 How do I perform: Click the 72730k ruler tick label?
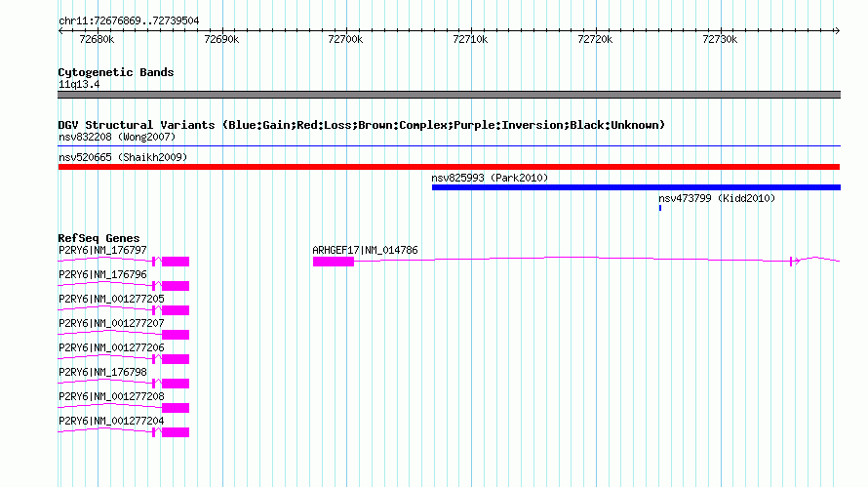(x=720, y=39)
